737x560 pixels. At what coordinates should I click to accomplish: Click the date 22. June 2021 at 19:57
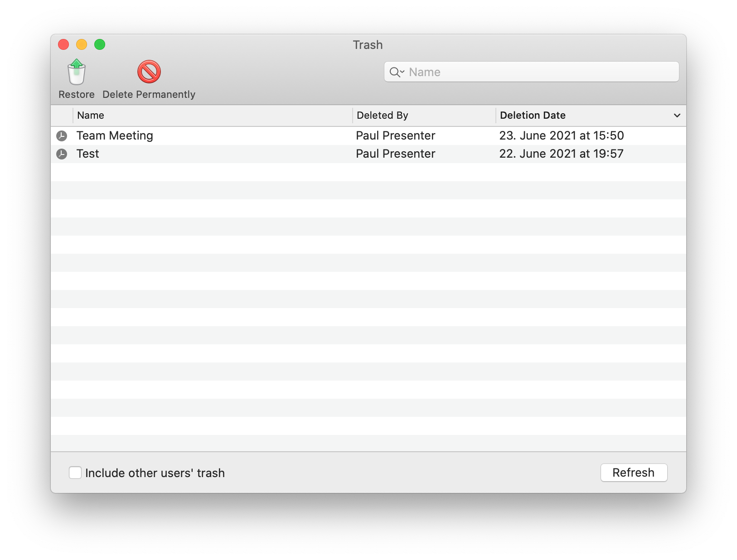(561, 154)
